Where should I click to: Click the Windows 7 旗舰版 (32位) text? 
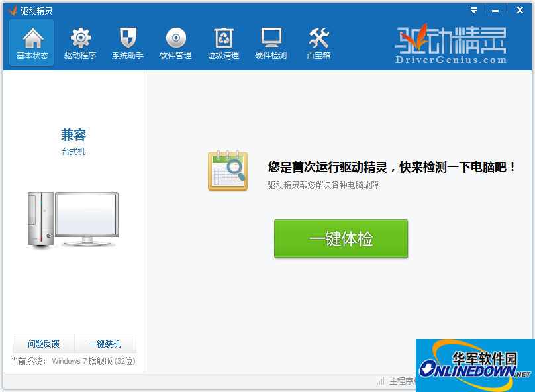click(93, 361)
